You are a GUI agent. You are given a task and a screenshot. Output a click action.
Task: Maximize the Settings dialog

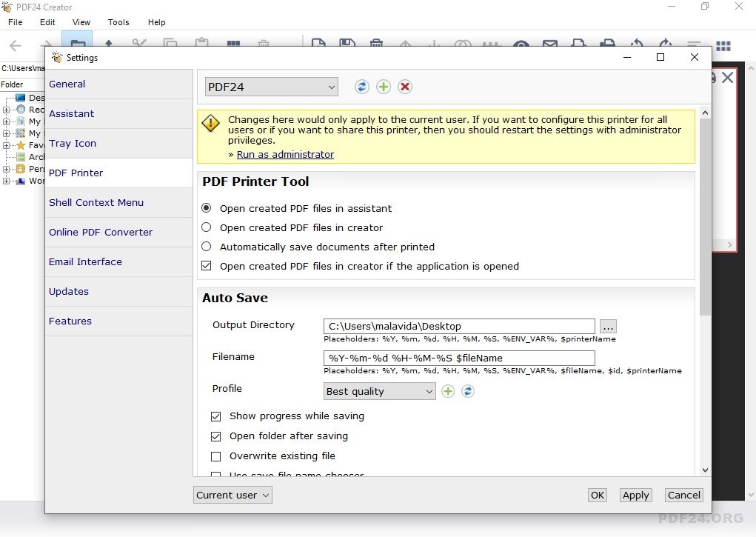[x=660, y=58]
